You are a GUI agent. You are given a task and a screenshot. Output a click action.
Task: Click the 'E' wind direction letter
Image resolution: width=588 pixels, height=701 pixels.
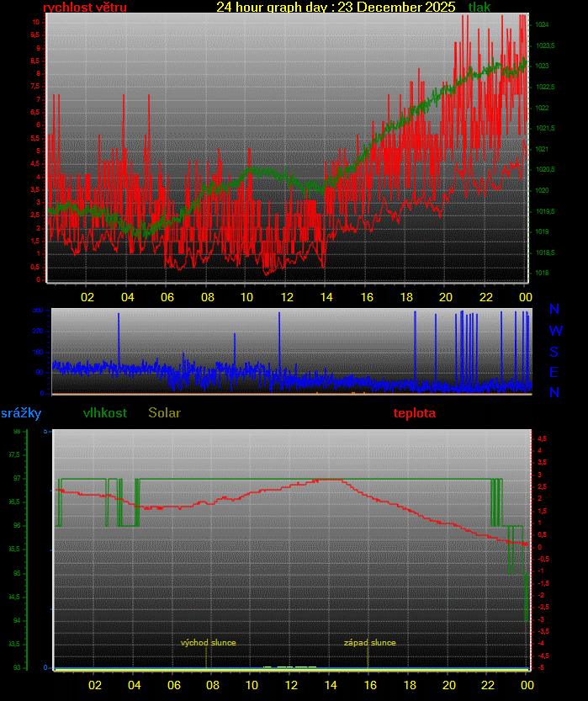tap(555, 372)
